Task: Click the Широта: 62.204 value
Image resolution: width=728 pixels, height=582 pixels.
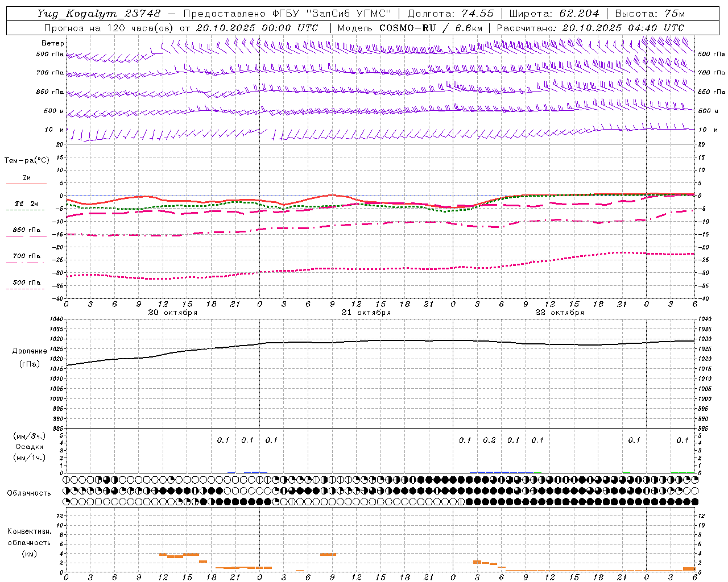Action: pyautogui.click(x=554, y=14)
